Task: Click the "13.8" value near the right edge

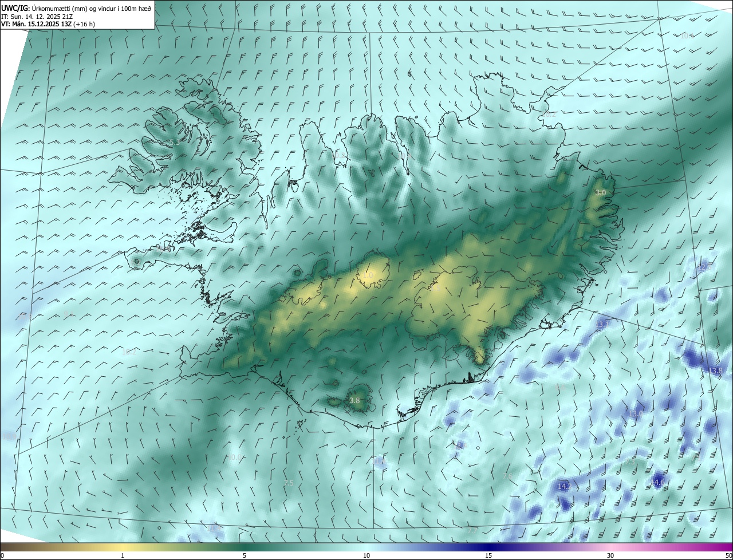Action: (716, 371)
